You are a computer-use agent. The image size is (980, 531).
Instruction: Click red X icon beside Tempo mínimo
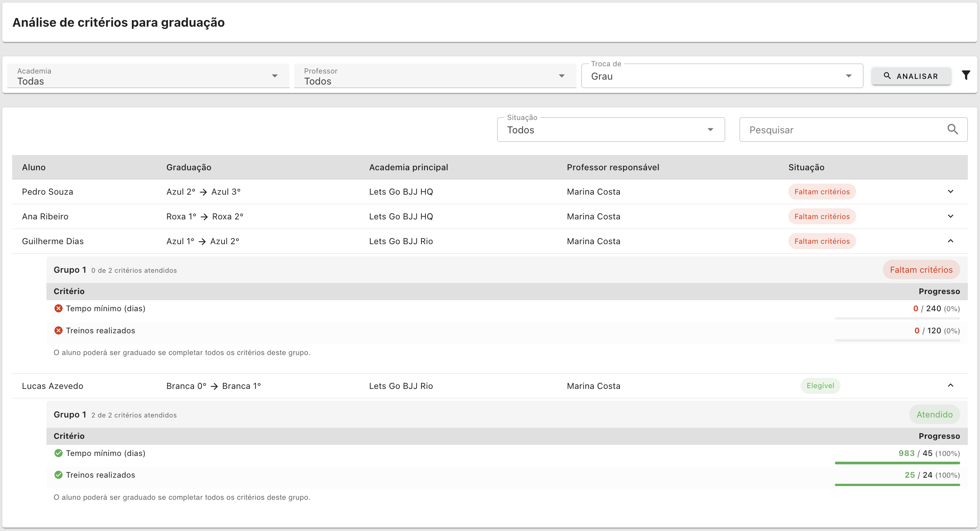tap(58, 309)
